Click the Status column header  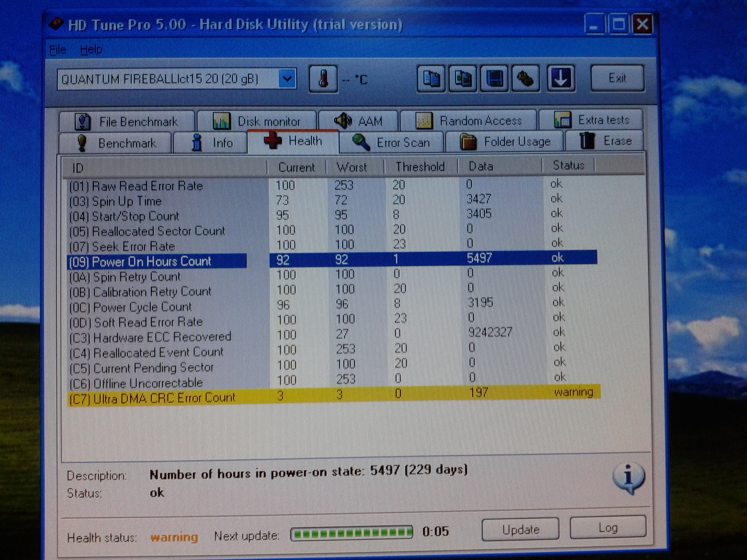569,165
